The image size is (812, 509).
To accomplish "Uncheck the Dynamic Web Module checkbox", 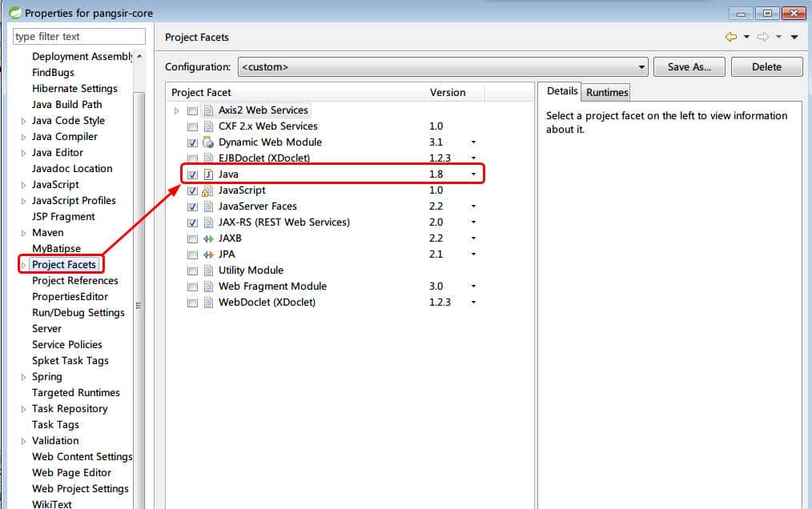I will click(x=193, y=143).
